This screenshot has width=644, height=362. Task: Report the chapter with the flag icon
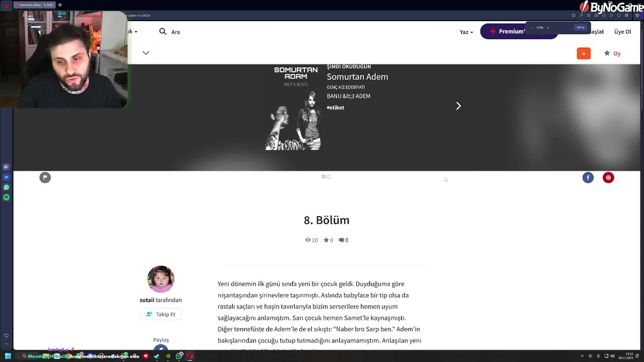pos(45,177)
